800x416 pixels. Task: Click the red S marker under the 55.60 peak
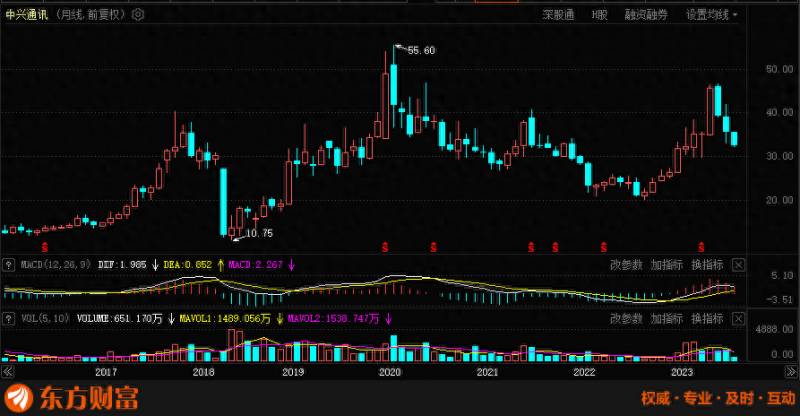pos(385,248)
